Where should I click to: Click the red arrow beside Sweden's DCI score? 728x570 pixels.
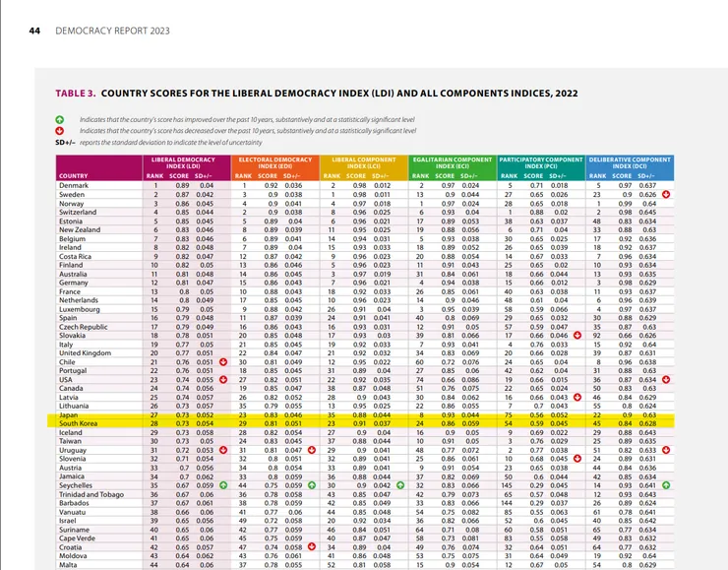tap(666, 194)
